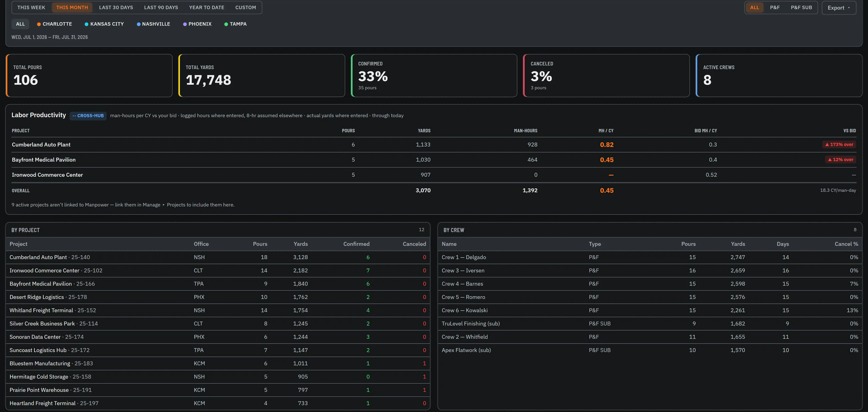Image resolution: width=868 pixels, height=412 pixels.
Task: Sort productivity table by VS BID
Action: (849, 131)
